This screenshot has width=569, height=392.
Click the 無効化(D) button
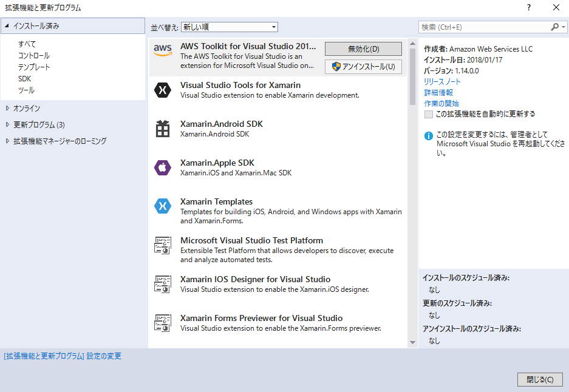363,49
